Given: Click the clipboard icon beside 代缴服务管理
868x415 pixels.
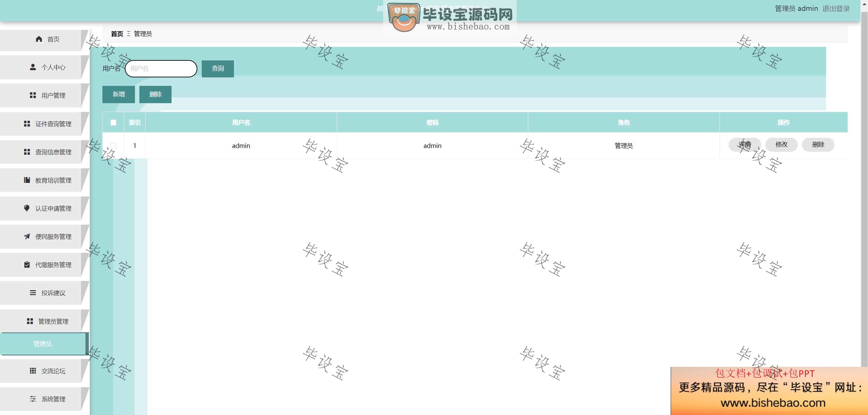Looking at the screenshot, I should [x=27, y=264].
